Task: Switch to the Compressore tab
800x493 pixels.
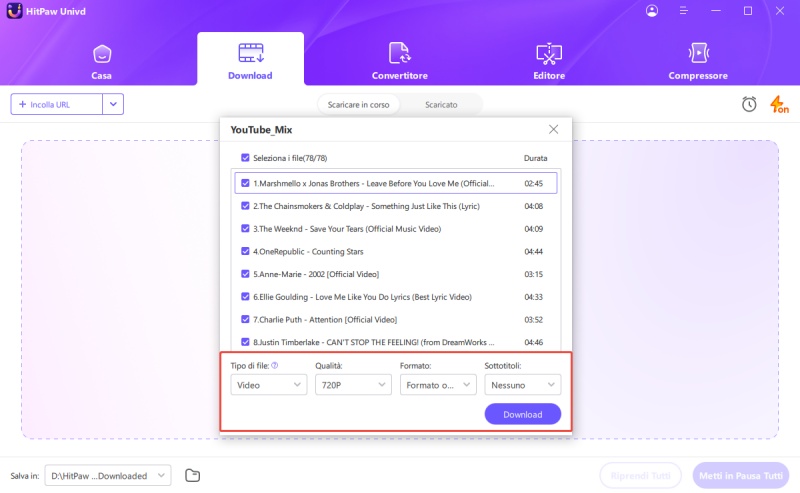Action: 698,61
